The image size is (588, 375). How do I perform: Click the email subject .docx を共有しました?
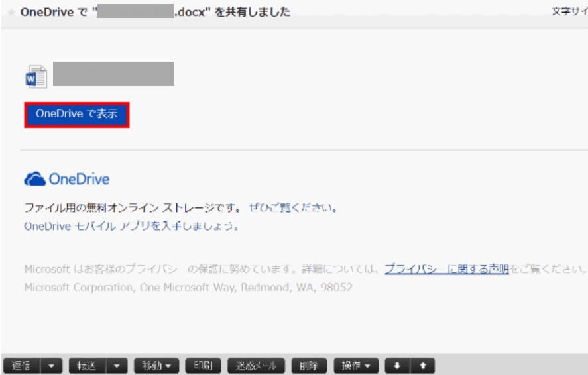pyautogui.click(x=155, y=12)
